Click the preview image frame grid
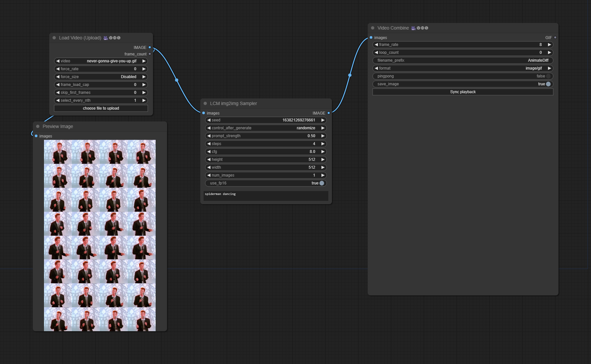The width and height of the screenshot is (591, 364). click(x=100, y=235)
